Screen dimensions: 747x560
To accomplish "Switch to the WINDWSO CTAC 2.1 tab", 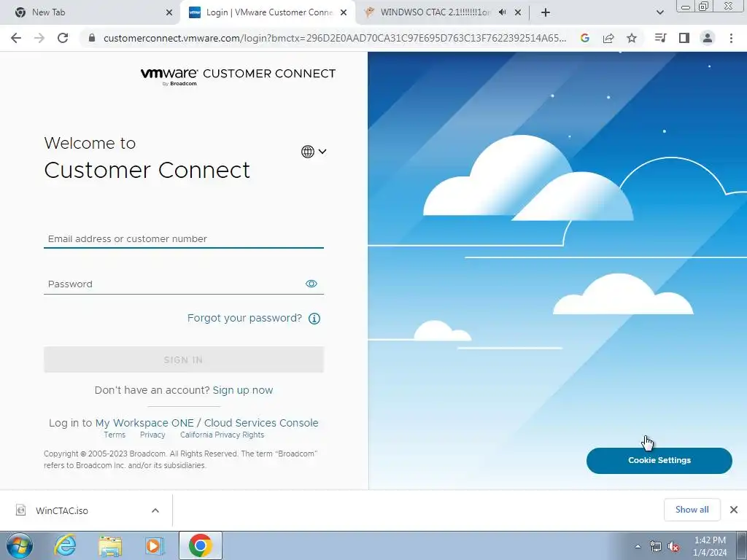I will (435, 12).
